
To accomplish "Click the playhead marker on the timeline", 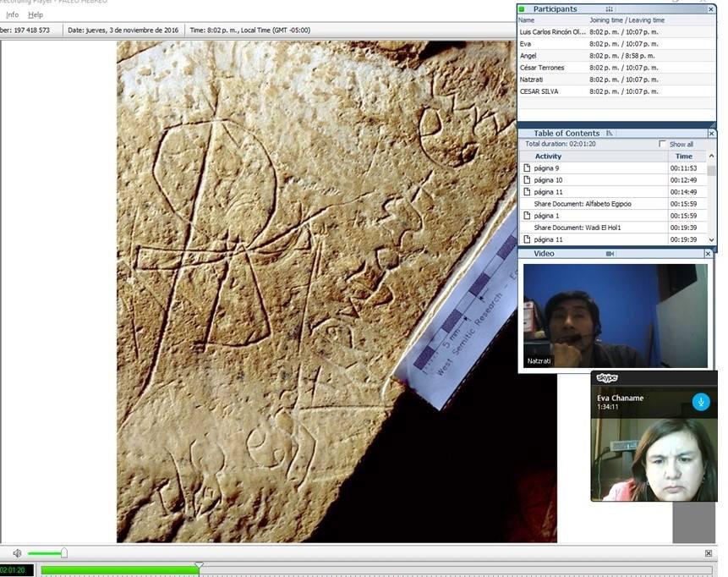I will [199, 565].
